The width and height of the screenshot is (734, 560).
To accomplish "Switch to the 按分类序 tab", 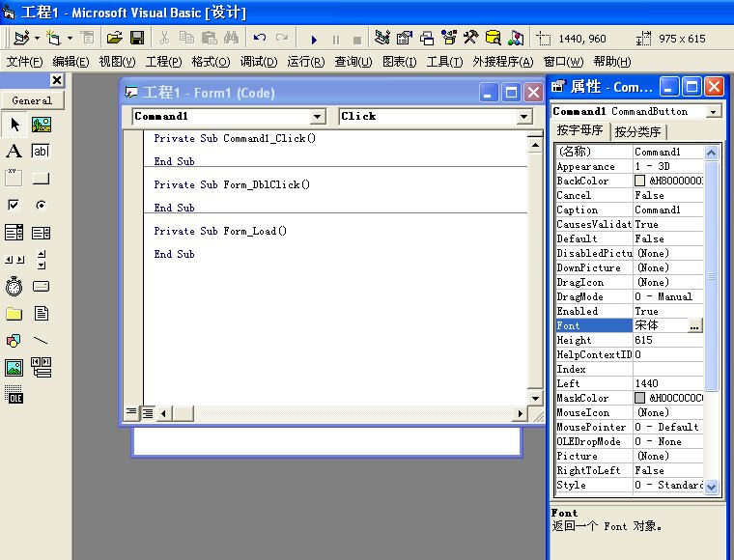I will [x=637, y=132].
